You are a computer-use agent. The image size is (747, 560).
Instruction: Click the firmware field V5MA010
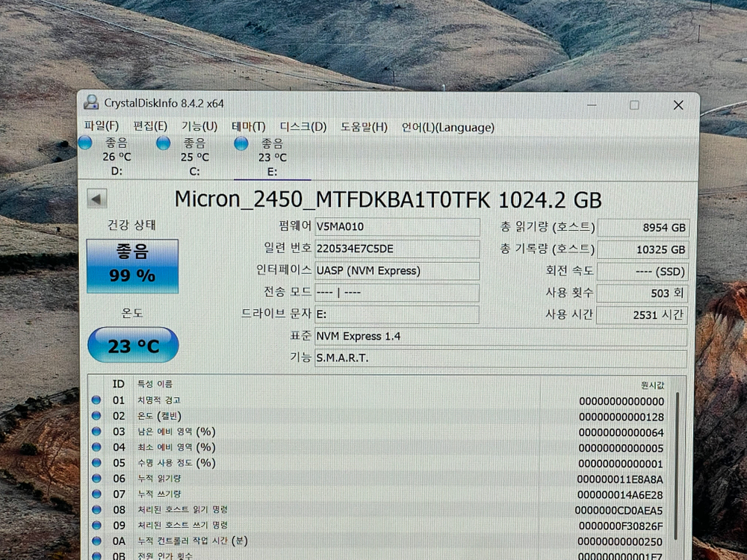[x=397, y=226]
